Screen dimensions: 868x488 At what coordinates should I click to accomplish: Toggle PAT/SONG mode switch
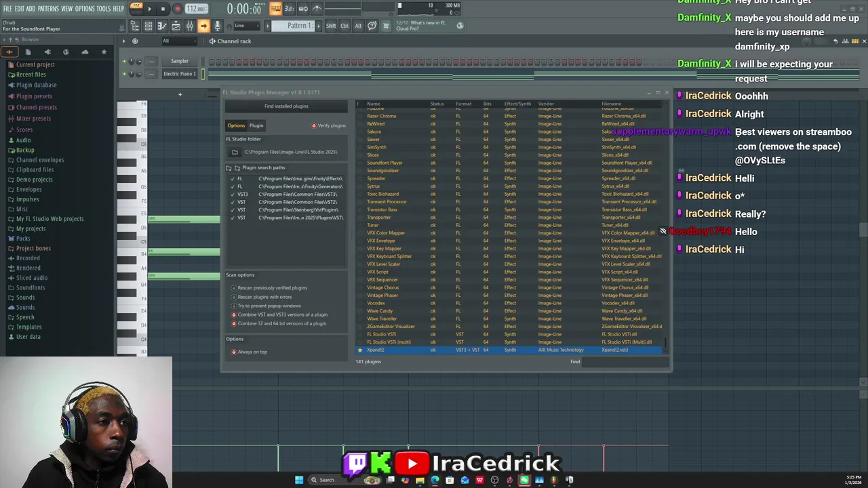pos(136,9)
